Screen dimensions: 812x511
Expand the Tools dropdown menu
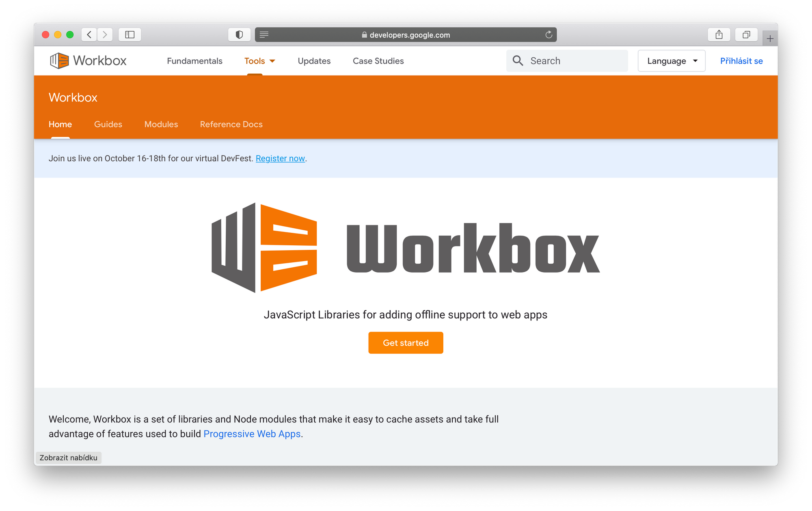point(260,61)
